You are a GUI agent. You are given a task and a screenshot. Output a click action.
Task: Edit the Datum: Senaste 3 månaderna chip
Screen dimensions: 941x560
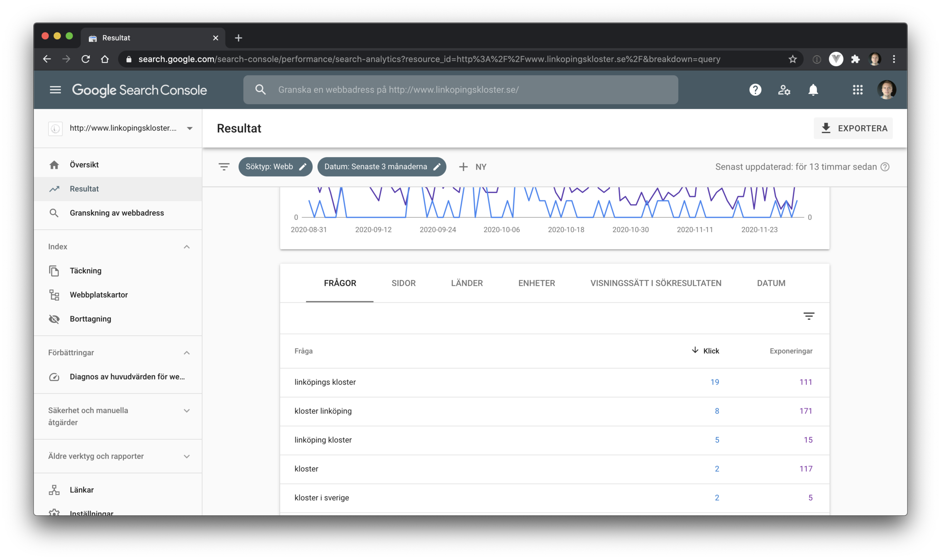[x=381, y=167]
